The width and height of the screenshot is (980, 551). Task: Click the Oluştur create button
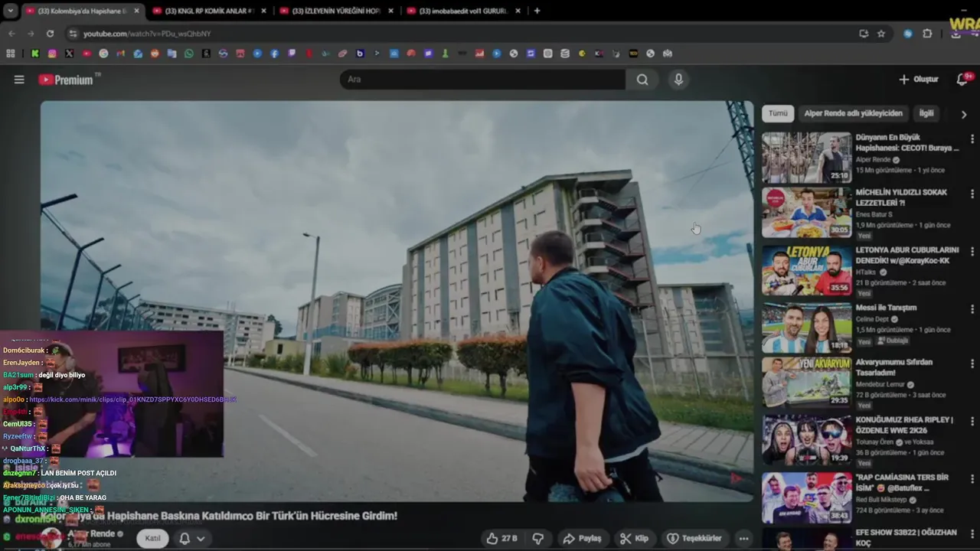(918, 80)
